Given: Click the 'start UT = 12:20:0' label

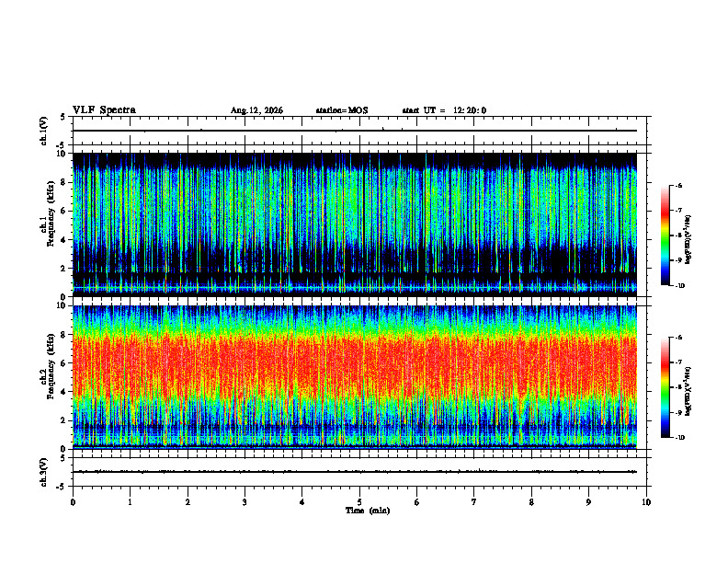Looking at the screenshot, I should click(444, 110).
